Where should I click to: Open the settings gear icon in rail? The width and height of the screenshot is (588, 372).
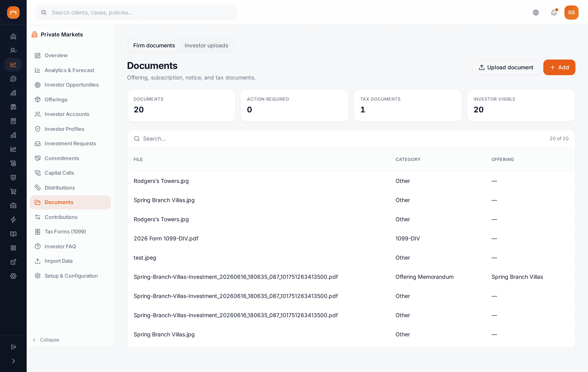[13, 276]
